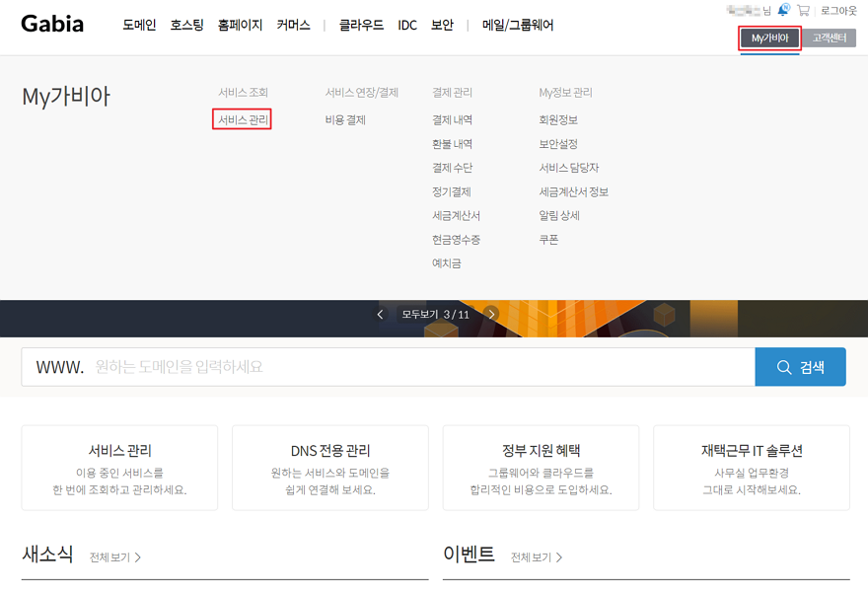The height and width of the screenshot is (592, 868).
Task: Open 회원정보 link
Action: pyautogui.click(x=558, y=119)
